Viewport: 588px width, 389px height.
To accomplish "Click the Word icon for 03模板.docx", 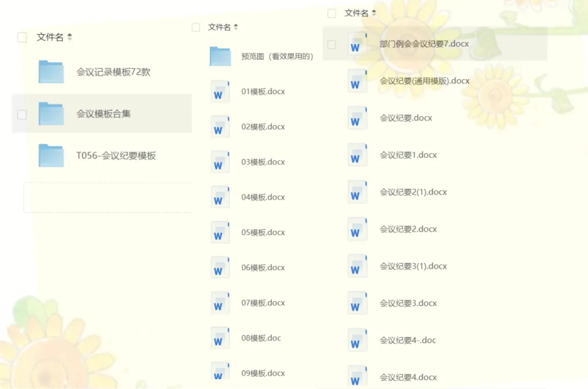I will [220, 162].
